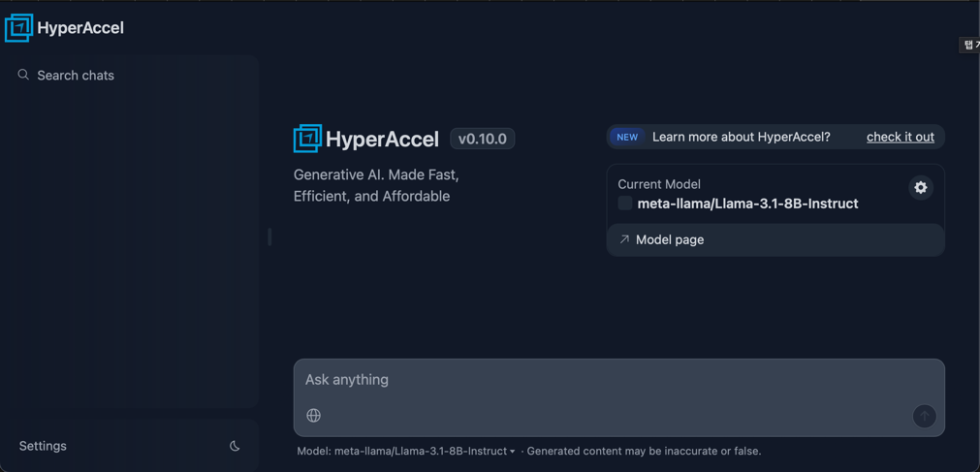Click the sidebar collapse handle
The width and height of the screenshot is (980, 472).
point(269,236)
